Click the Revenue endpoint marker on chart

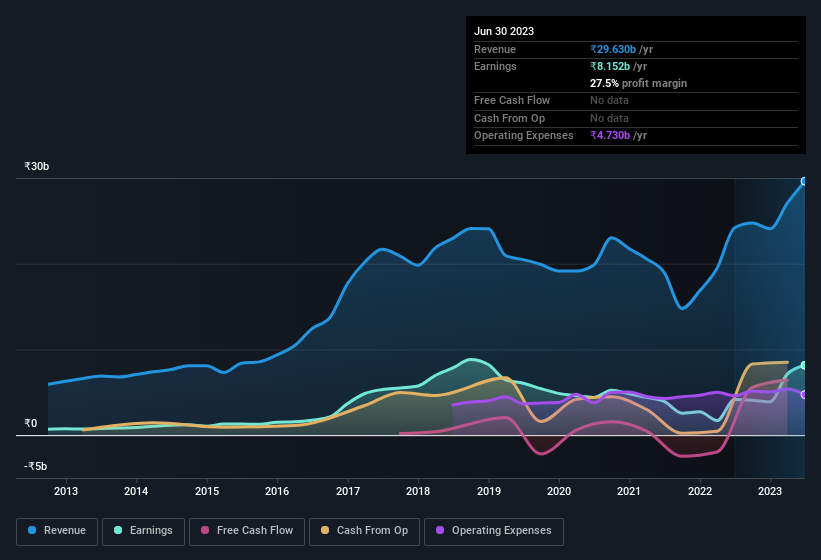click(x=804, y=181)
